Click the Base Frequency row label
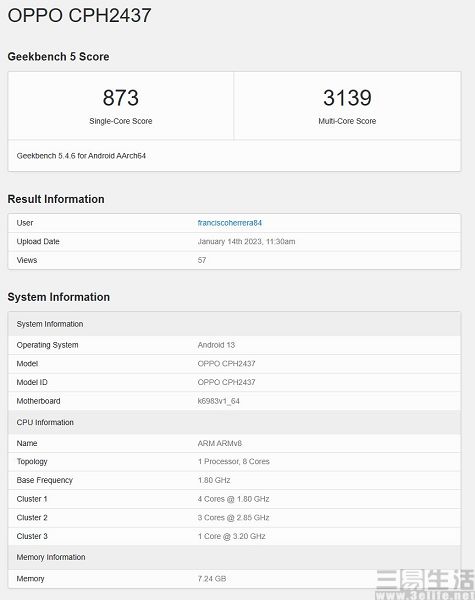The width and height of the screenshot is (475, 600). tap(45, 480)
